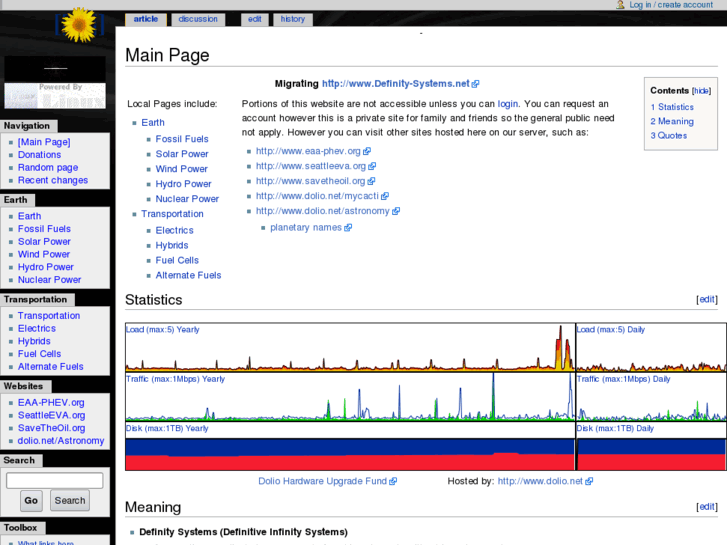This screenshot has width=727, height=545.
Task: Open Fossil Fuels in the sidebar
Action: coord(44,229)
